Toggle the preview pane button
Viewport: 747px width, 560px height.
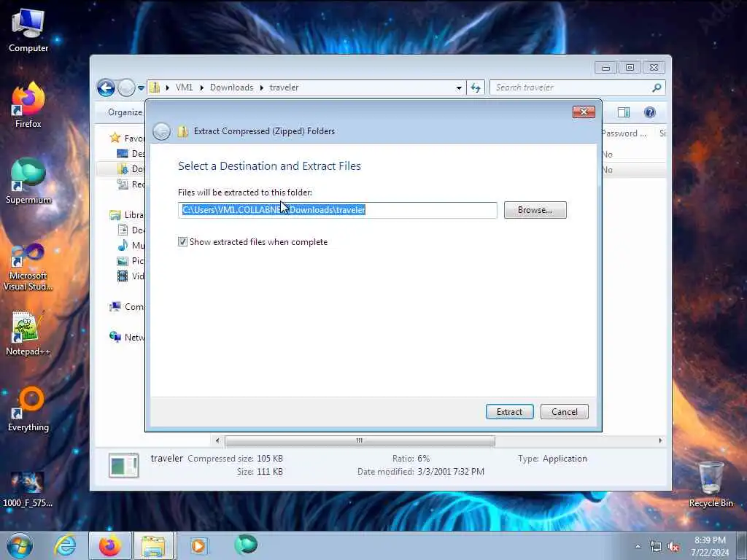pyautogui.click(x=624, y=112)
